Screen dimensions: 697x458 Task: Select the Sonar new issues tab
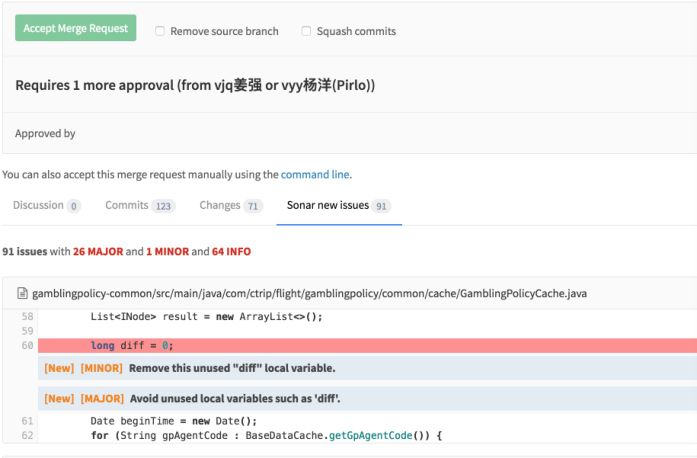pos(339,206)
